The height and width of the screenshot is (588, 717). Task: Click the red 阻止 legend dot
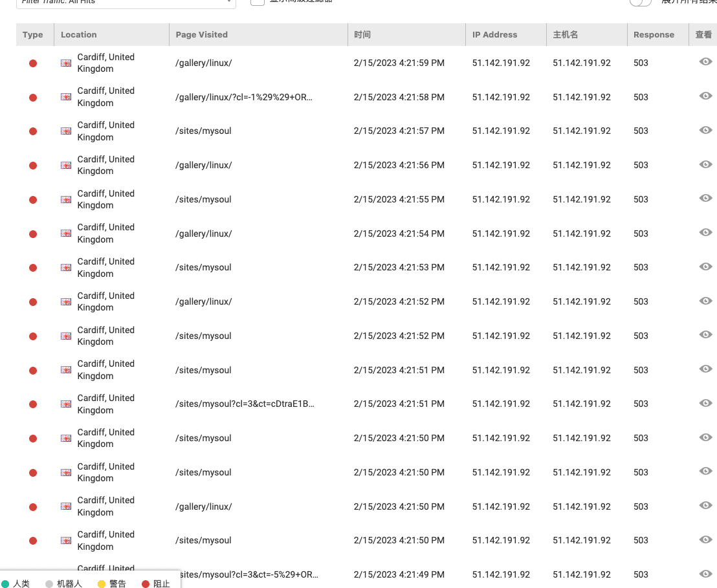coord(146,583)
